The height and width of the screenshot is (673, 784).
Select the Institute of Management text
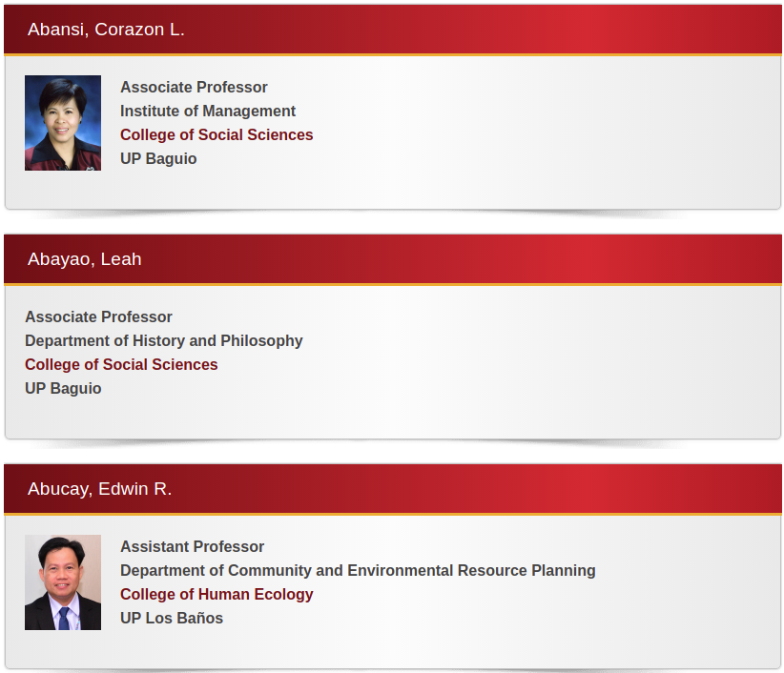(208, 111)
